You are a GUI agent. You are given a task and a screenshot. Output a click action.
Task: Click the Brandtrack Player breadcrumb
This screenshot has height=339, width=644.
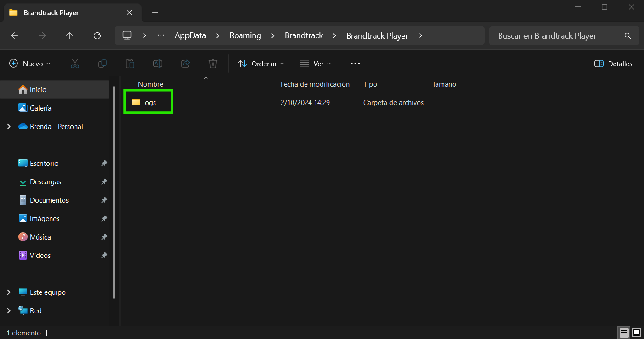coord(377,35)
